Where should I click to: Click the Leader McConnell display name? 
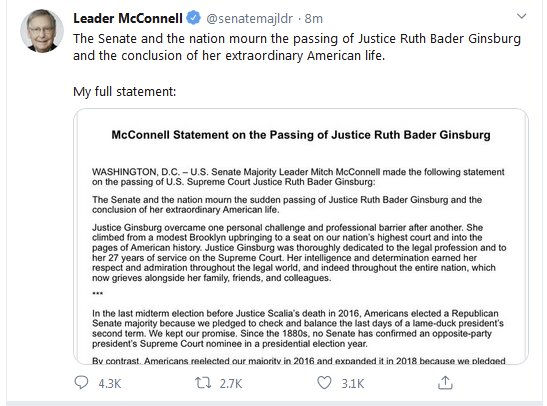(128, 18)
